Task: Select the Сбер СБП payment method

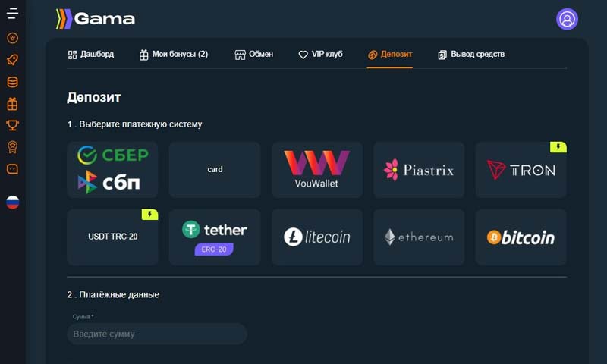Action: point(112,169)
